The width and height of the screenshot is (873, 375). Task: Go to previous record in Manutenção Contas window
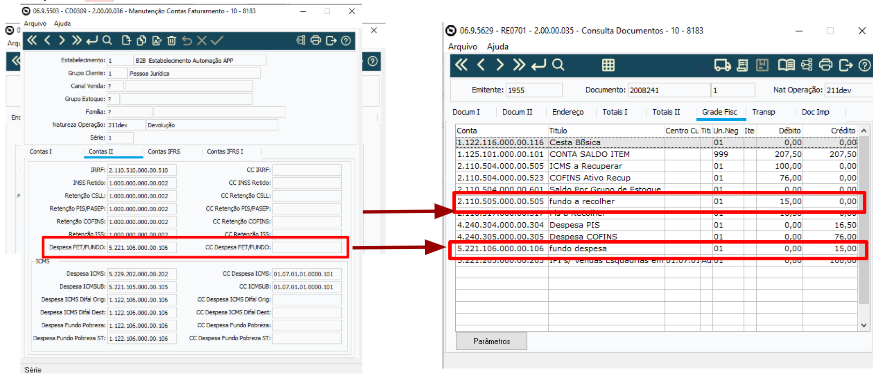point(47,40)
